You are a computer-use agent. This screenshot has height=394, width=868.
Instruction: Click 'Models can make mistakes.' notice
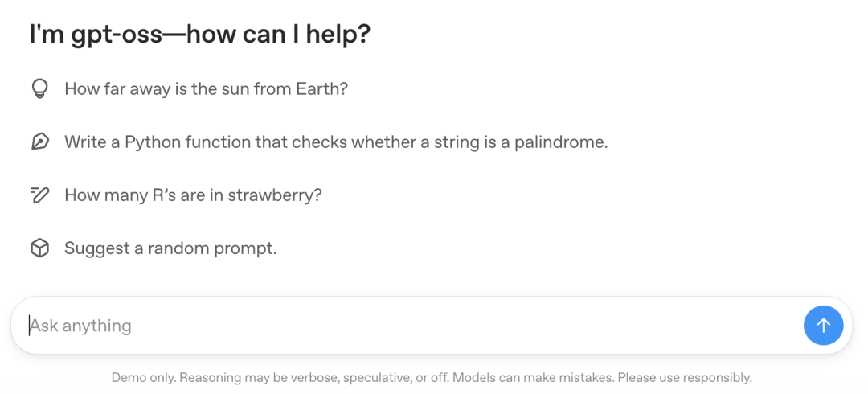tap(531, 378)
